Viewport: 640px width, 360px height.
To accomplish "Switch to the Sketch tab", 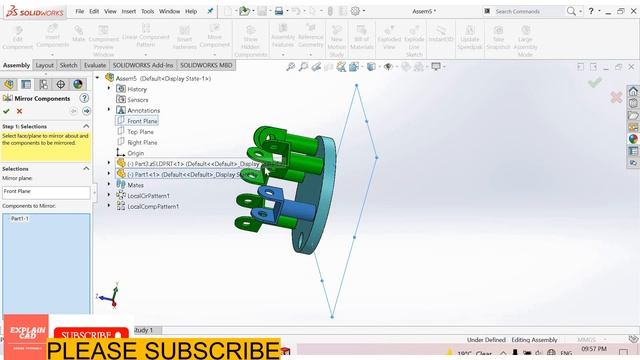I will pos(68,65).
